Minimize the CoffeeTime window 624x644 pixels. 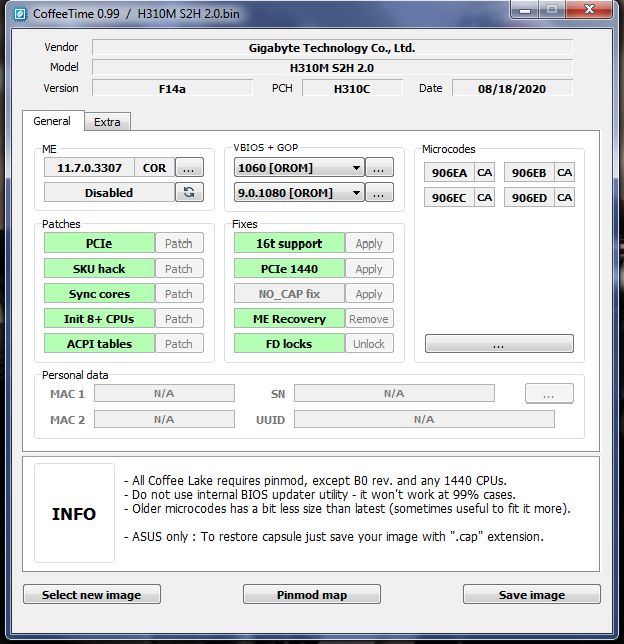[525, 9]
